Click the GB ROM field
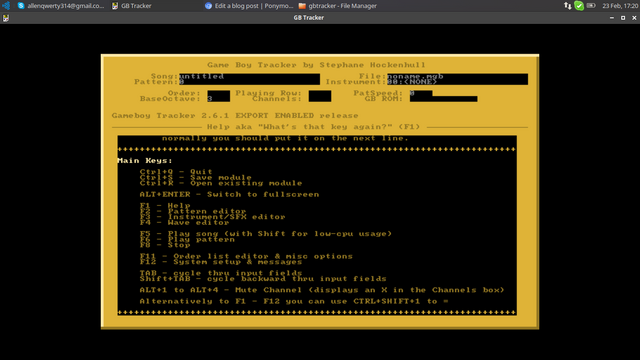The image size is (640, 360). (x=443, y=99)
